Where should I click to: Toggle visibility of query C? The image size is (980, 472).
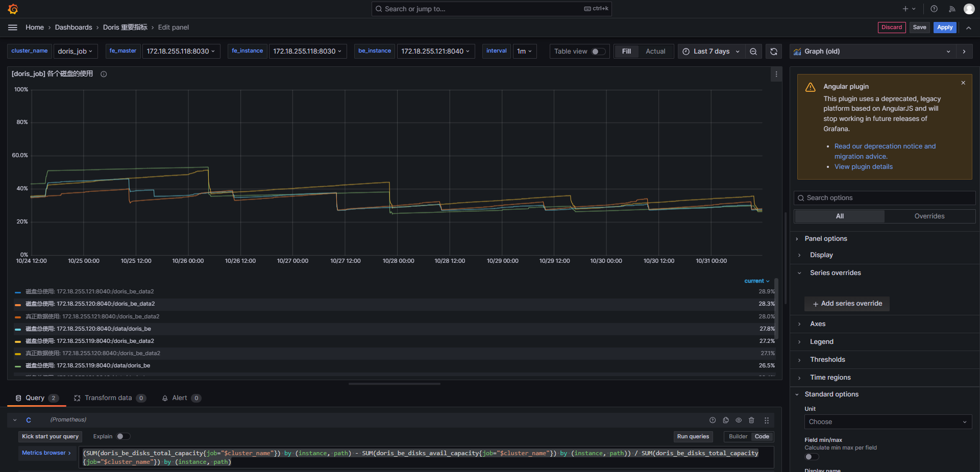739,420
